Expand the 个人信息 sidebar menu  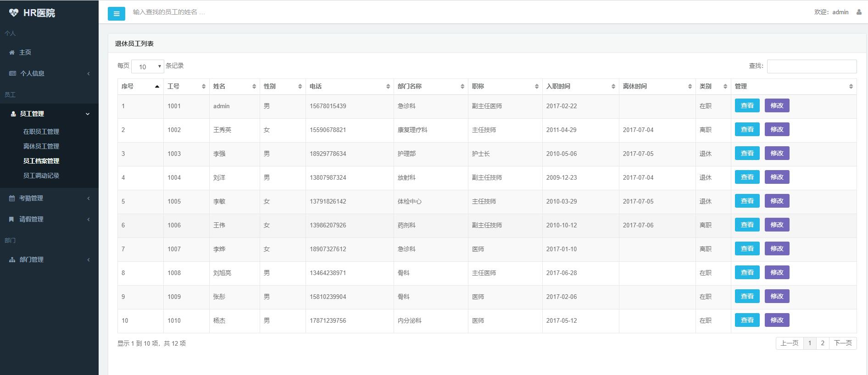pos(49,73)
